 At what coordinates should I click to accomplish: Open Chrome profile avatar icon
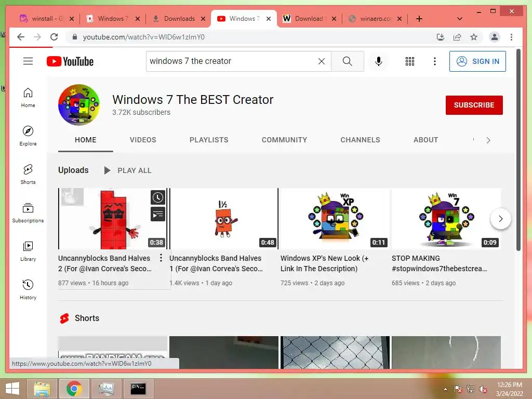point(495,37)
